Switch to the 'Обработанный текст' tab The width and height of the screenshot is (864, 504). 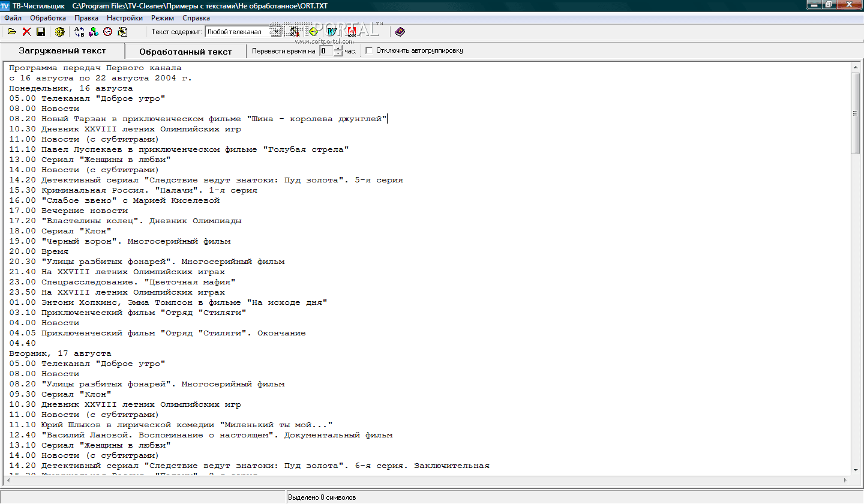click(x=185, y=52)
